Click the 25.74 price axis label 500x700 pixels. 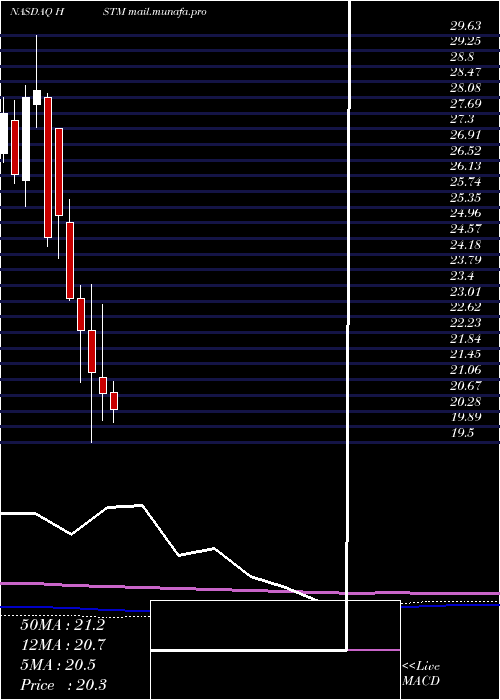[465, 182]
